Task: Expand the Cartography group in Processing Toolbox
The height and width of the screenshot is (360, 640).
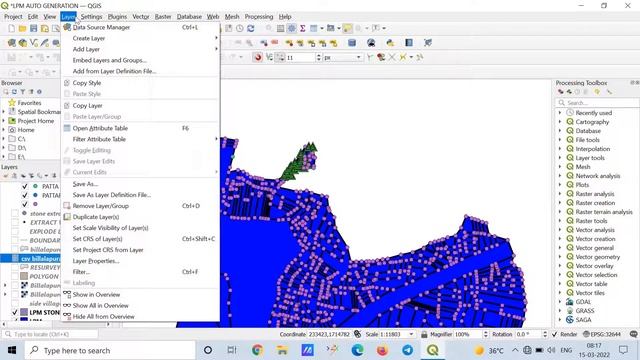Action: pyautogui.click(x=560, y=122)
